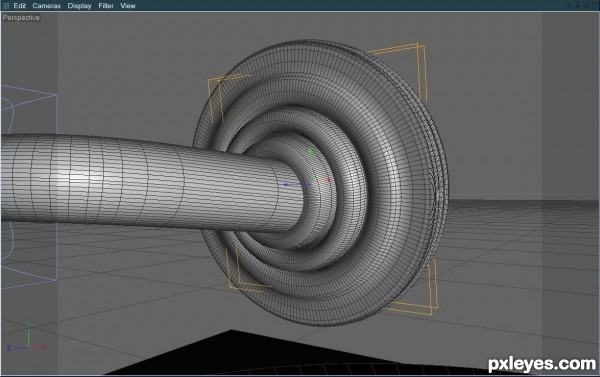Open the Display menu
The width and height of the screenshot is (600, 377).
79,6
